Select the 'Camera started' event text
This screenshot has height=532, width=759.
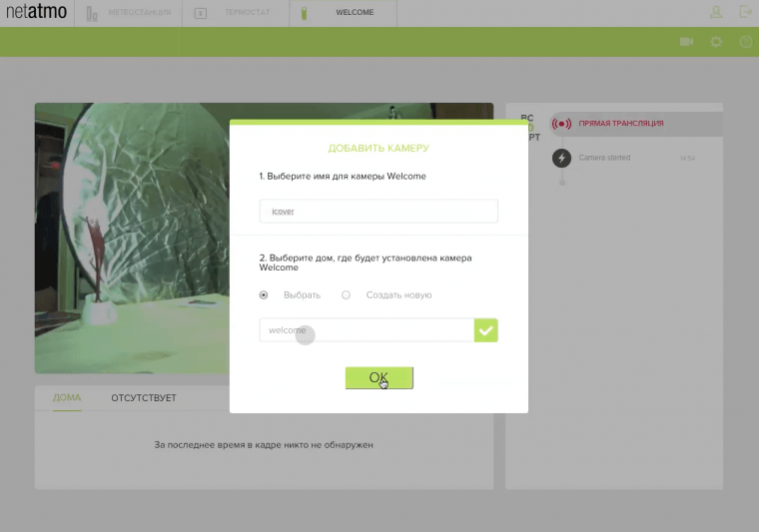pyautogui.click(x=604, y=158)
